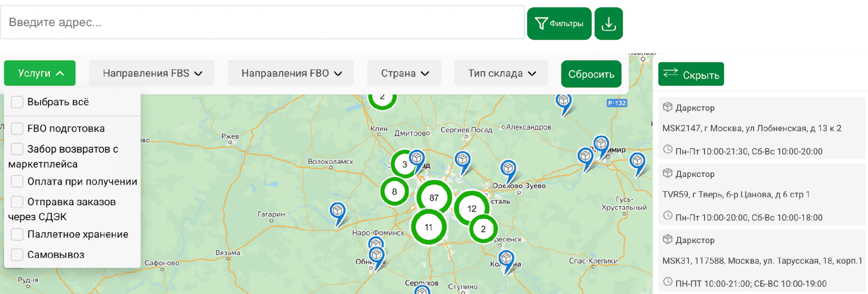
Task: Open map cluster with 87 points
Action: pyautogui.click(x=434, y=197)
